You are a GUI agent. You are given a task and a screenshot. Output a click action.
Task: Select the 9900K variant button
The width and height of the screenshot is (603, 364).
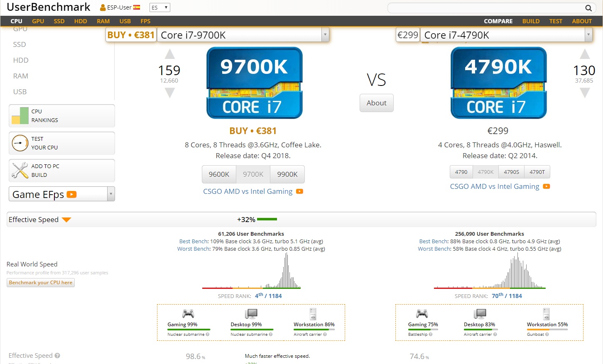(287, 174)
